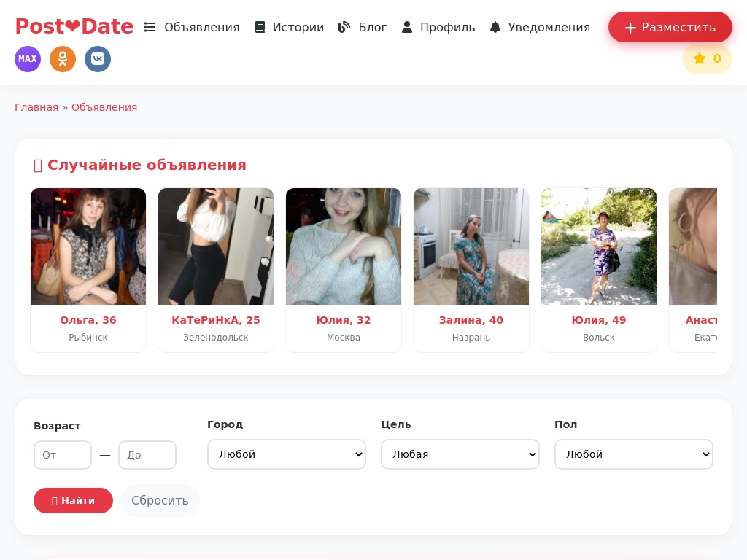Open Залина's profile photo
Image resolution: width=747 pixels, height=560 pixels.
click(471, 246)
